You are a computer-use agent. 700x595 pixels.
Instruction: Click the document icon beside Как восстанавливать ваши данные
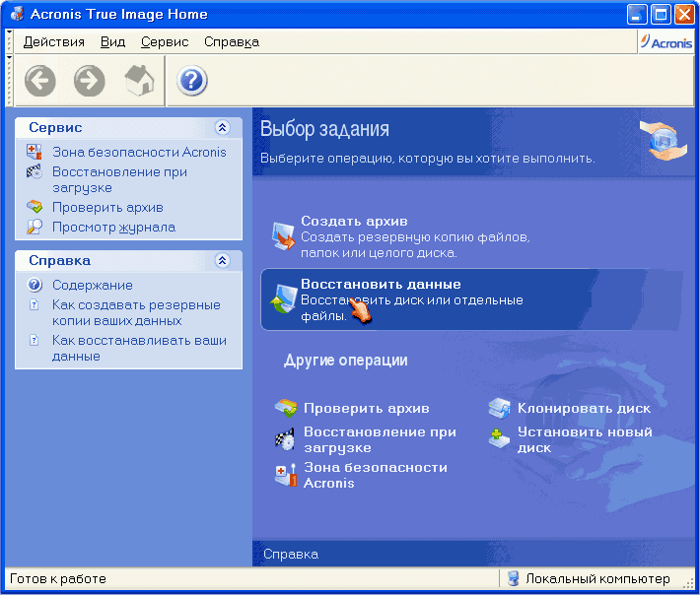point(34,340)
